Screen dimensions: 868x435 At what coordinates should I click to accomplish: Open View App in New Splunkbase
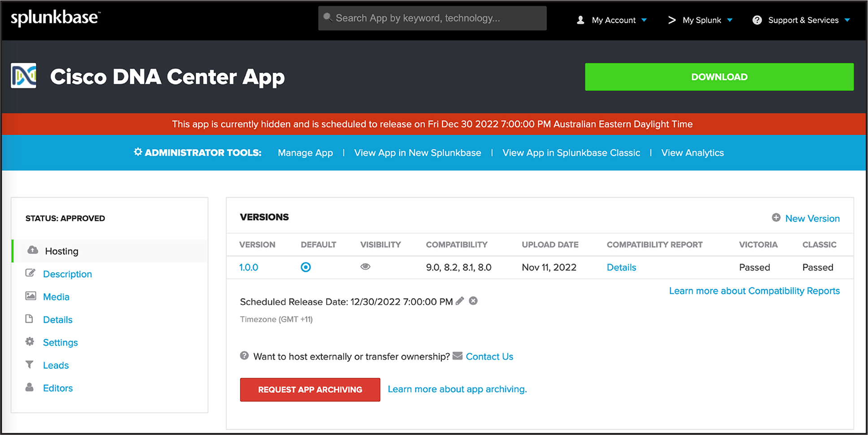(418, 153)
